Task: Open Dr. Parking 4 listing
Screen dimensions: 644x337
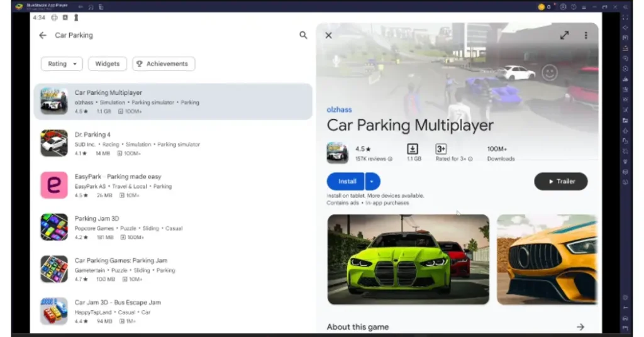Action: [x=173, y=143]
